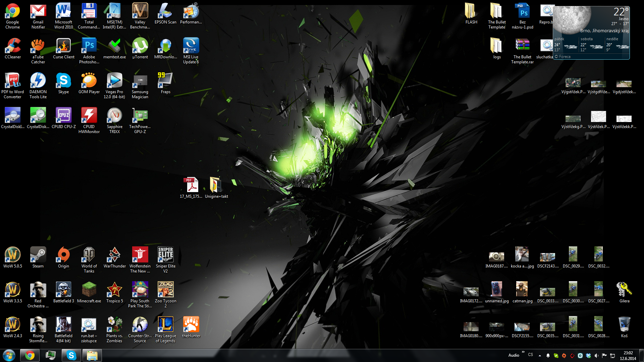Launch the Steam desktop icon

38,255
